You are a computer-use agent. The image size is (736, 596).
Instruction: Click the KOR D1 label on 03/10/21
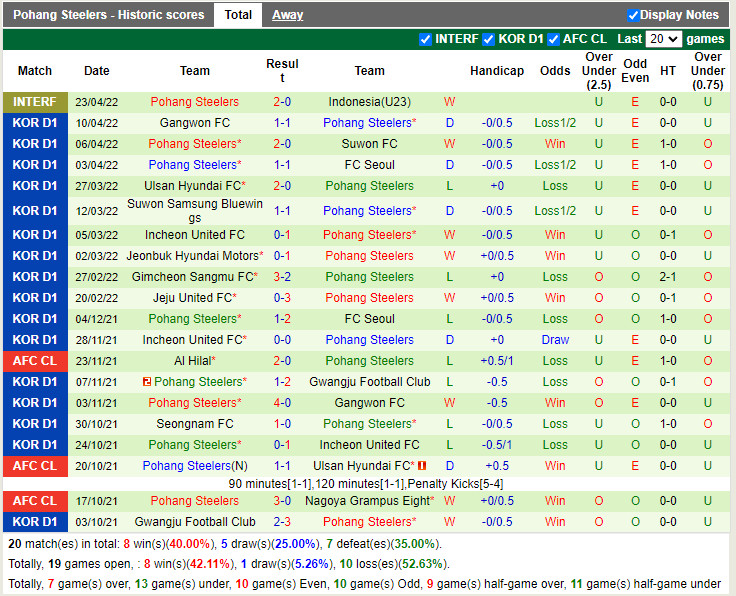[x=35, y=522]
